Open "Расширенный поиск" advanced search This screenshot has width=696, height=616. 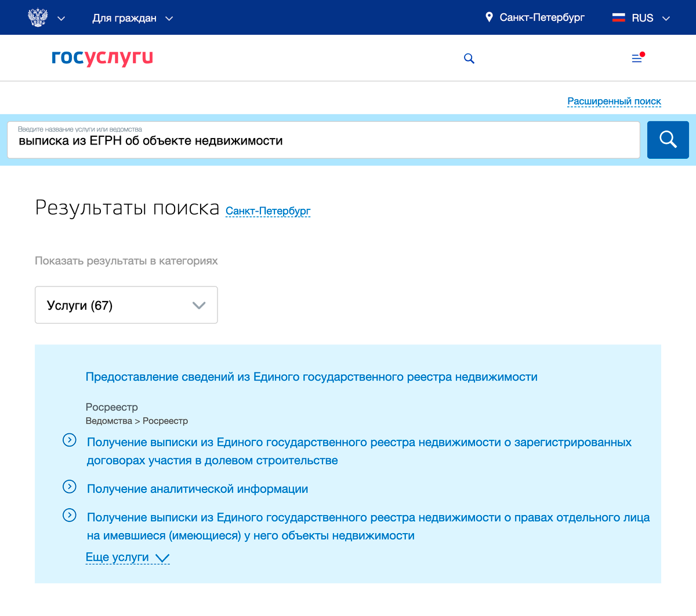click(614, 101)
